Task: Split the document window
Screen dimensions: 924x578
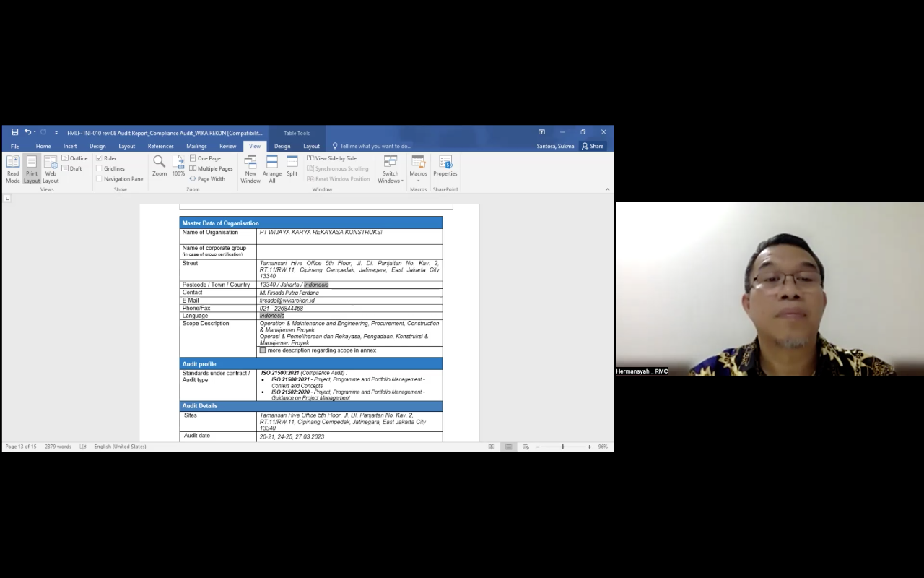Action: pos(292,166)
